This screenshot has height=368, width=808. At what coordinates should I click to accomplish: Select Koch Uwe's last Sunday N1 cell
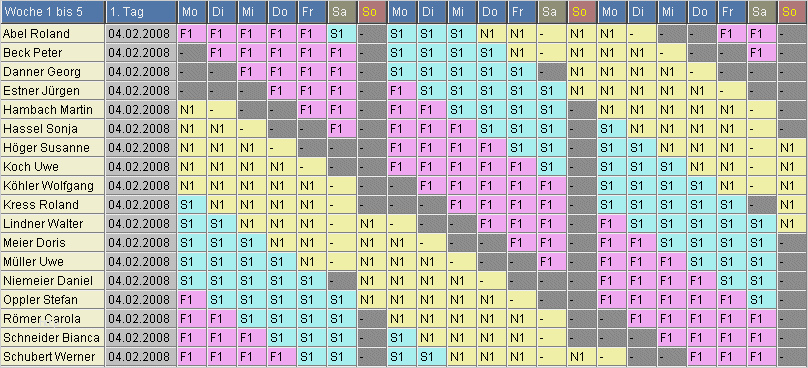[x=793, y=167]
